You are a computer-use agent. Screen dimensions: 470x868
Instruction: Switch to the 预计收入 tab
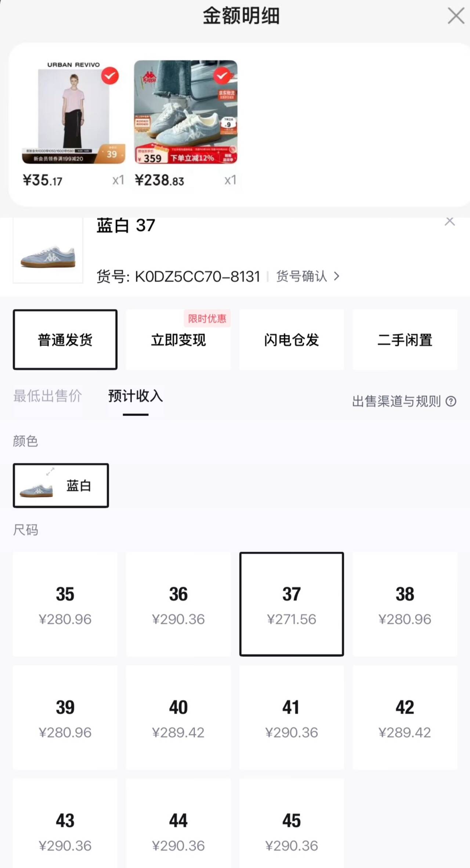135,396
